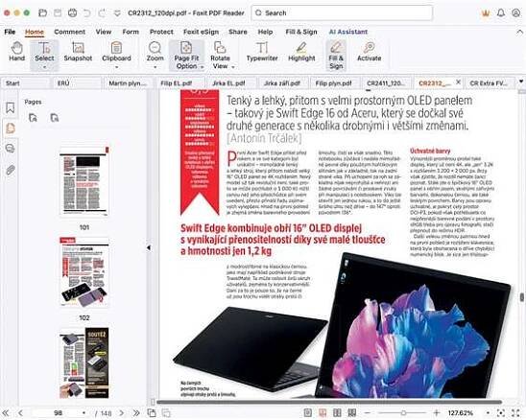Switch to View ribbon tab
The height and width of the screenshot is (420, 526).
pyautogui.click(x=104, y=32)
